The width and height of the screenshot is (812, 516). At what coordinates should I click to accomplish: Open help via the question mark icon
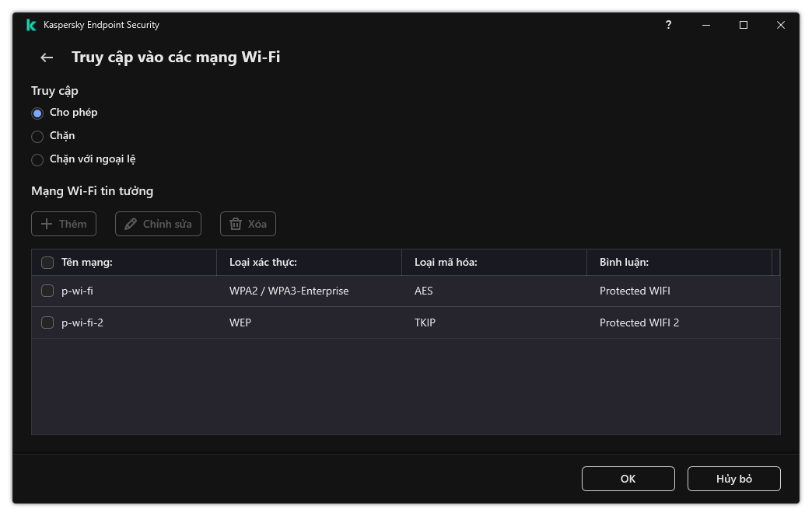[668, 25]
